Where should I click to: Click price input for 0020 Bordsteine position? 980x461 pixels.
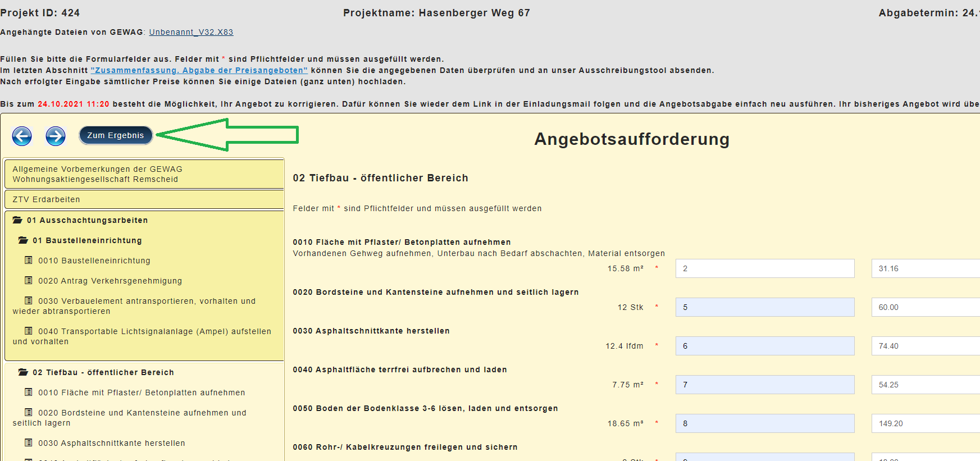click(x=764, y=307)
